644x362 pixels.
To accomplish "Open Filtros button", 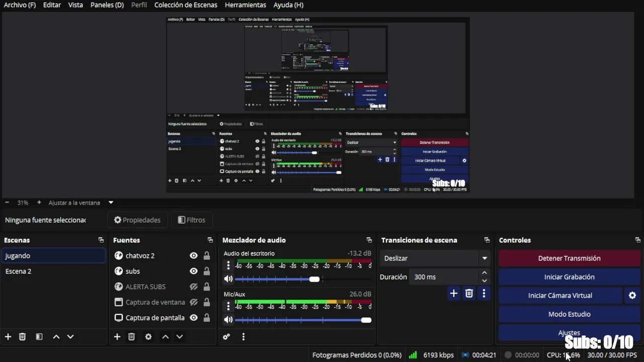I will [192, 220].
